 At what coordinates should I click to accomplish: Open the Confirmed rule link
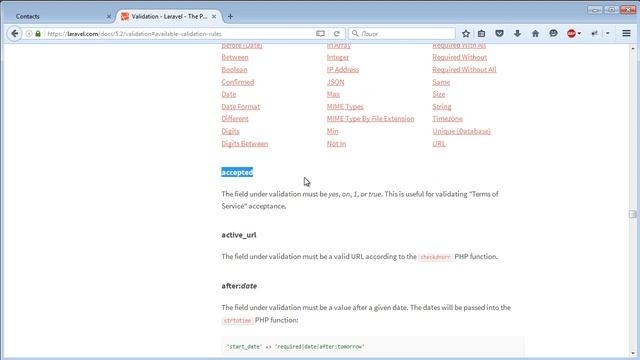pyautogui.click(x=238, y=82)
